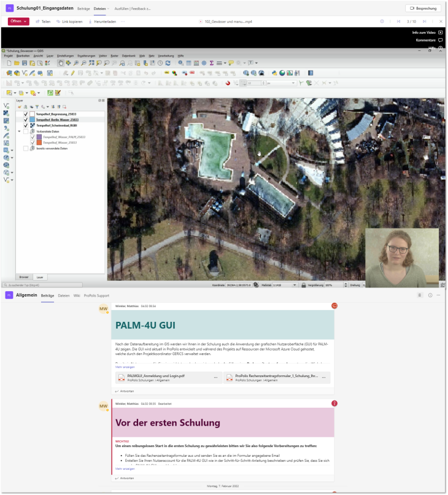Screen dimensions: 448x495
Task: Switch to the Browser panel tab
Action: pos(24,278)
